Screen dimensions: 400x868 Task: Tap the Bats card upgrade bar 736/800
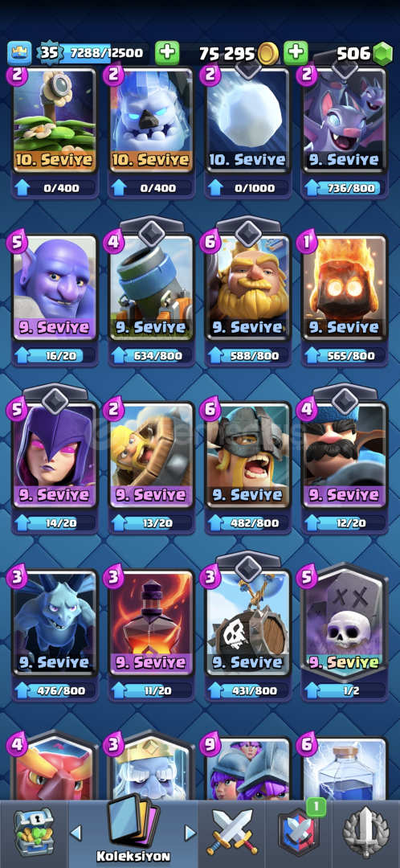[345, 188]
